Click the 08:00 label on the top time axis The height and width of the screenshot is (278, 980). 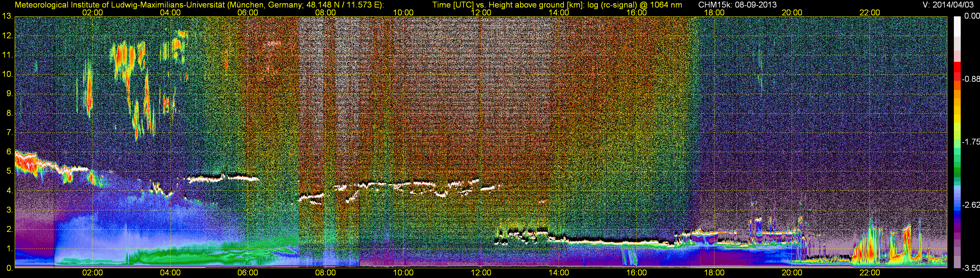click(326, 12)
